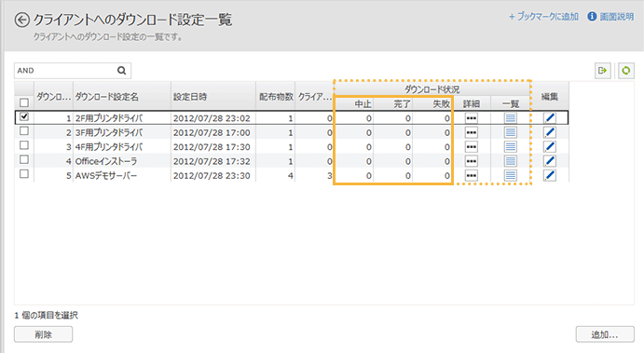Open details for 2F用プリンタドライバ
Screen dimensions: 644x353
coord(472,118)
